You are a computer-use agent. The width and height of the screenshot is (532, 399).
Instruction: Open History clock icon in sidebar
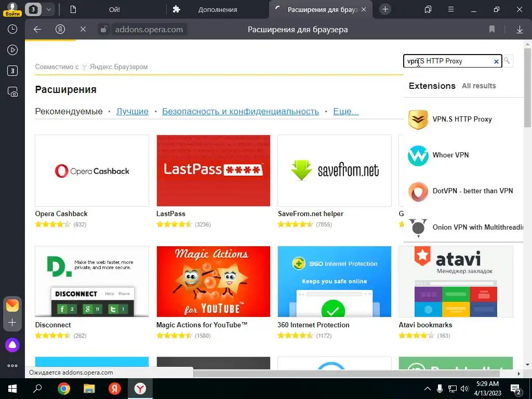click(12, 29)
